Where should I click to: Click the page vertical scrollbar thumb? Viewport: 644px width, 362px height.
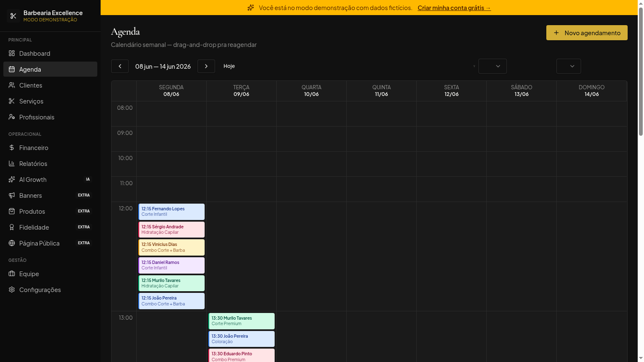pyautogui.click(x=641, y=71)
